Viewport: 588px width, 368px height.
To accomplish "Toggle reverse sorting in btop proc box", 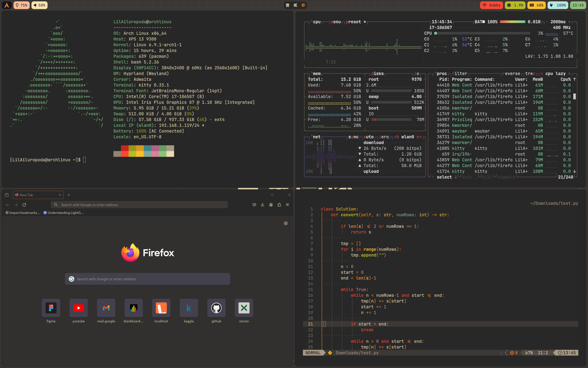I will tap(511, 73).
